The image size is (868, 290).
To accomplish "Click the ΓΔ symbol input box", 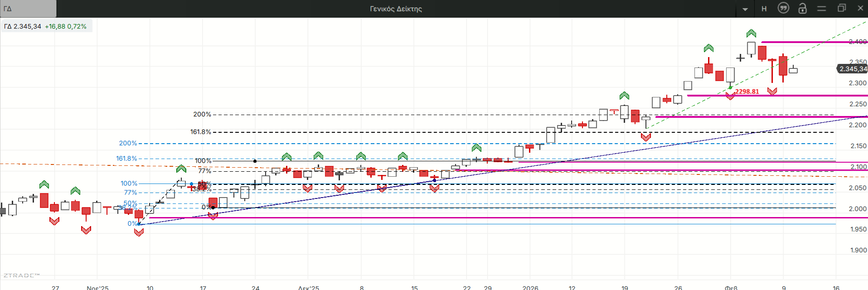I will 28,9.
